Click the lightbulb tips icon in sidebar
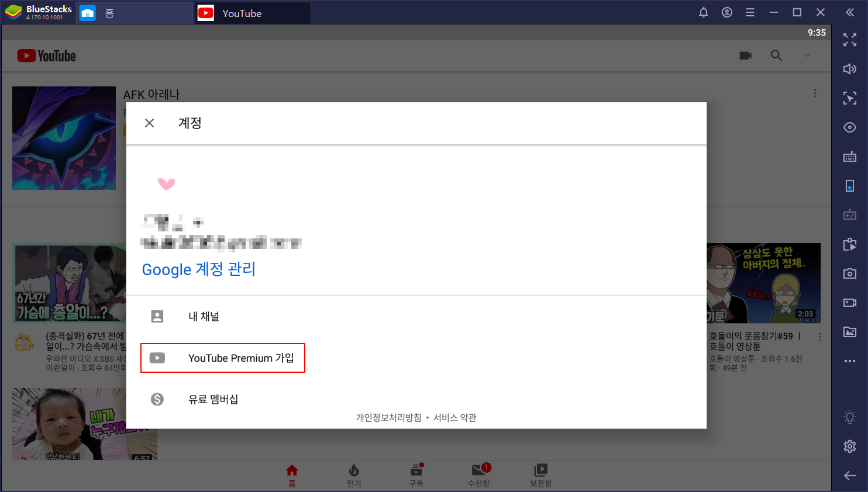Screen dimensions: 868x492 click(x=850, y=417)
